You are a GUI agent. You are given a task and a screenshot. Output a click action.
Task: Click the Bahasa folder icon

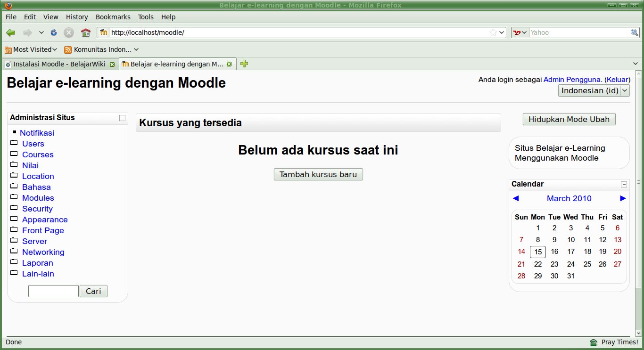coord(14,186)
